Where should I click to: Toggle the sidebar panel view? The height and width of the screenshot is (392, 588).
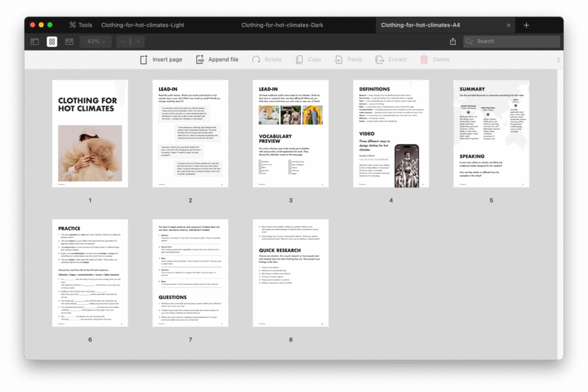[x=35, y=41]
